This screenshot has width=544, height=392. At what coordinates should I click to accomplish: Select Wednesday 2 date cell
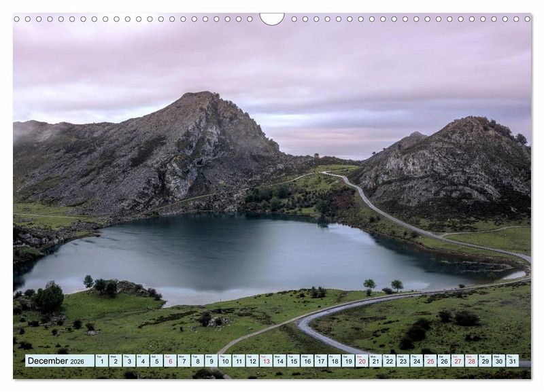click(x=115, y=361)
